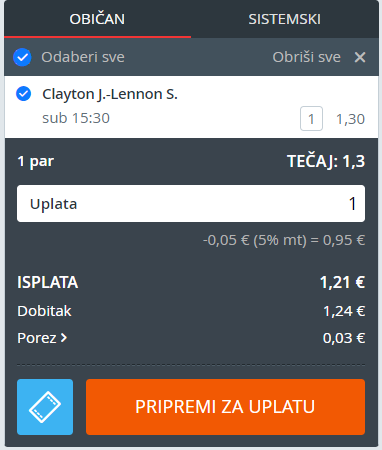The width and height of the screenshot is (382, 450).
Task: Click PRIPREMI ZA UPLATU button
Action: click(x=225, y=407)
